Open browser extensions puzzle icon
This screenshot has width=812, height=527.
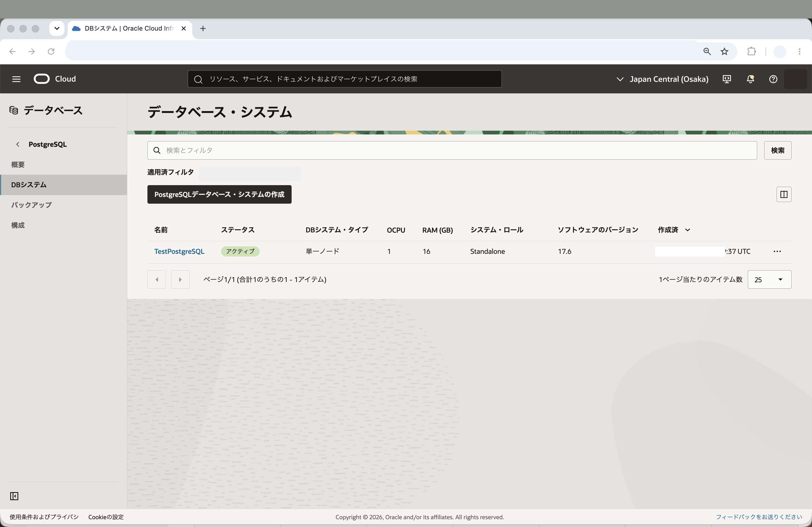coord(752,52)
